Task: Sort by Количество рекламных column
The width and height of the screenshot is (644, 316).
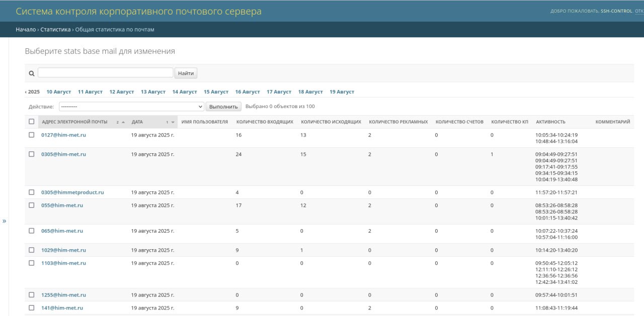Action: (x=398, y=122)
